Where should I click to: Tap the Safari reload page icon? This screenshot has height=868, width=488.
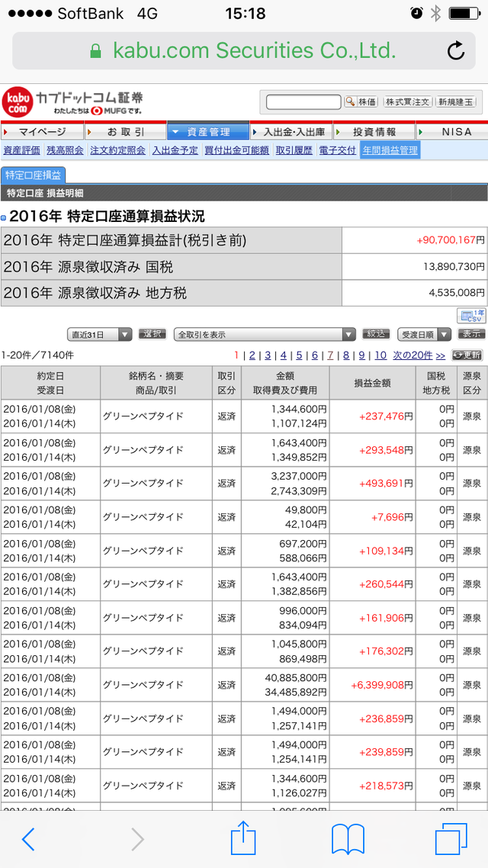[x=455, y=51]
